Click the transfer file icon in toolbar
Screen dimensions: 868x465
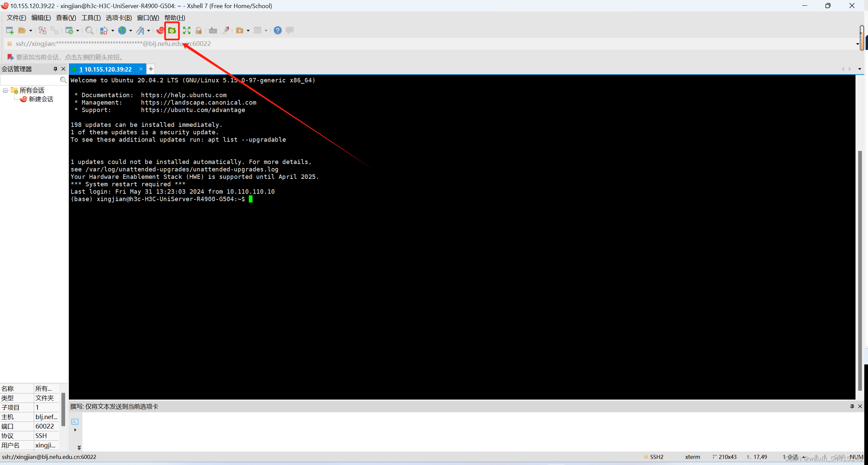click(x=172, y=30)
